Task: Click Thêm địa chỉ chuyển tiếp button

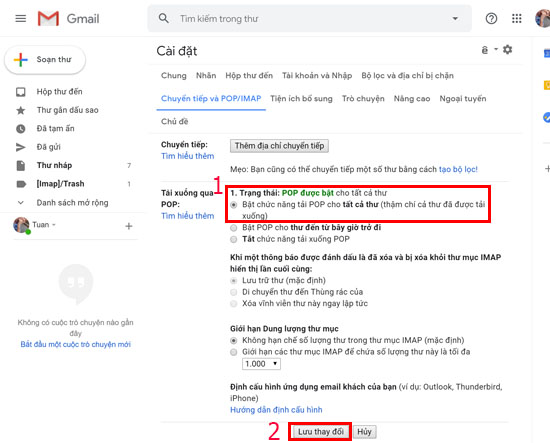Action: [x=279, y=146]
